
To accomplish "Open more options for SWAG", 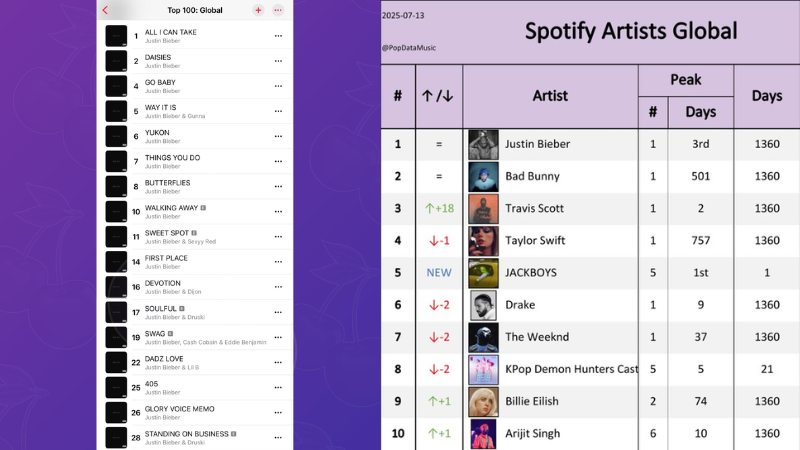I will coord(278,337).
